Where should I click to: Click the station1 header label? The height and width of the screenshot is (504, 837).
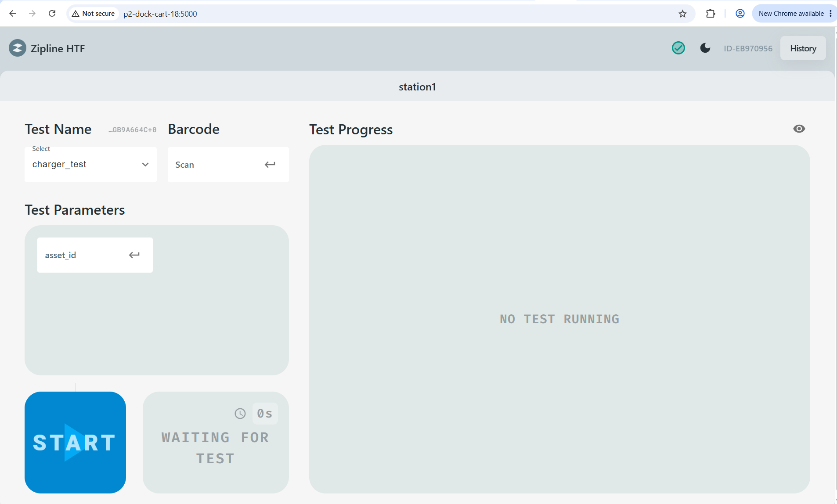pyautogui.click(x=417, y=87)
